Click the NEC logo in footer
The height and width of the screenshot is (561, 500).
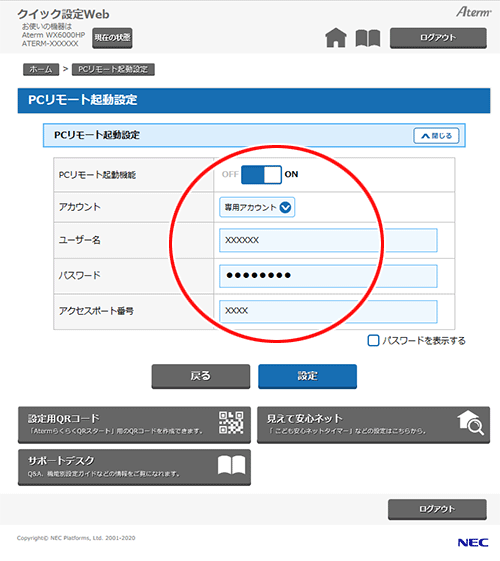[x=472, y=542]
